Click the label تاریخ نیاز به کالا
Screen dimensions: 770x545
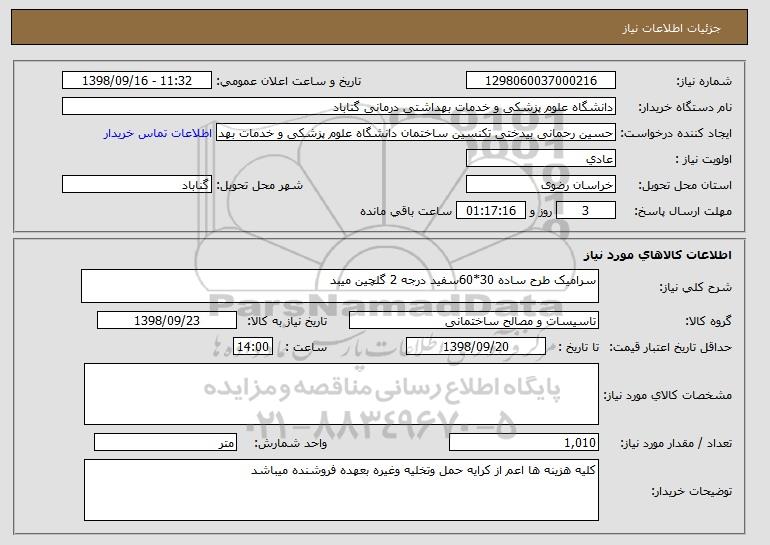click(287, 321)
